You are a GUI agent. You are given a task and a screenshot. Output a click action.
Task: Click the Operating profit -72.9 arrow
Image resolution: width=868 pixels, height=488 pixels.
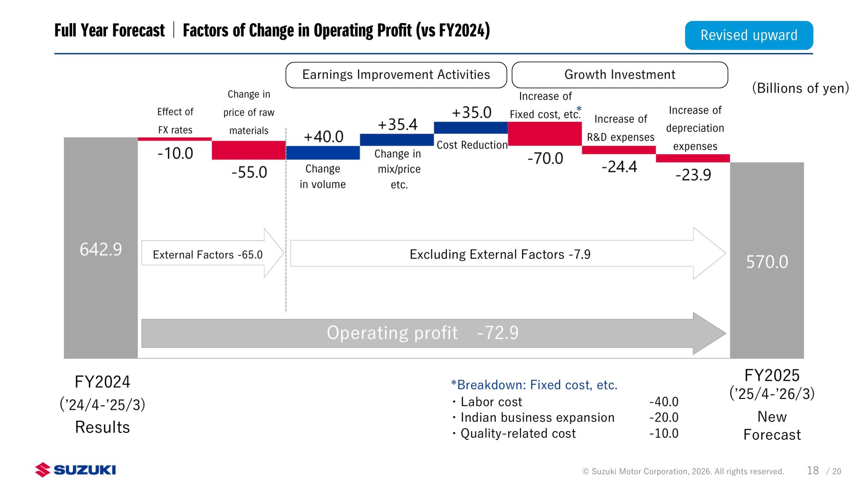pyautogui.click(x=422, y=333)
